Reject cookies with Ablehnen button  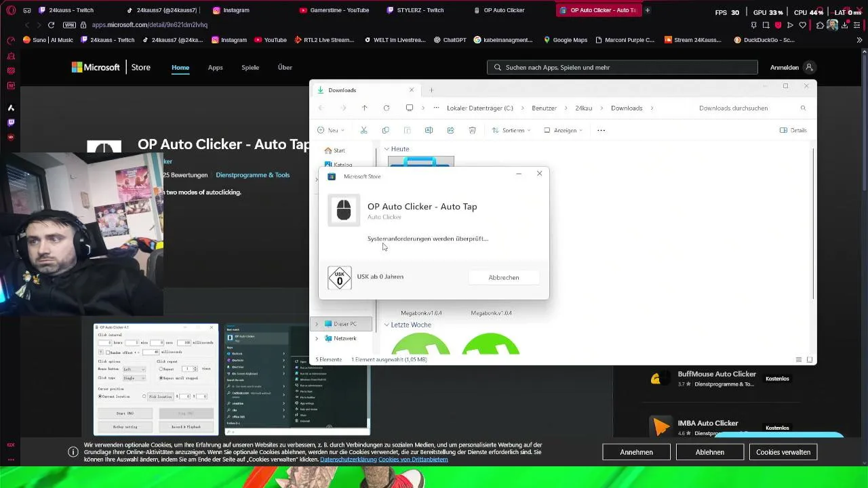point(709,452)
